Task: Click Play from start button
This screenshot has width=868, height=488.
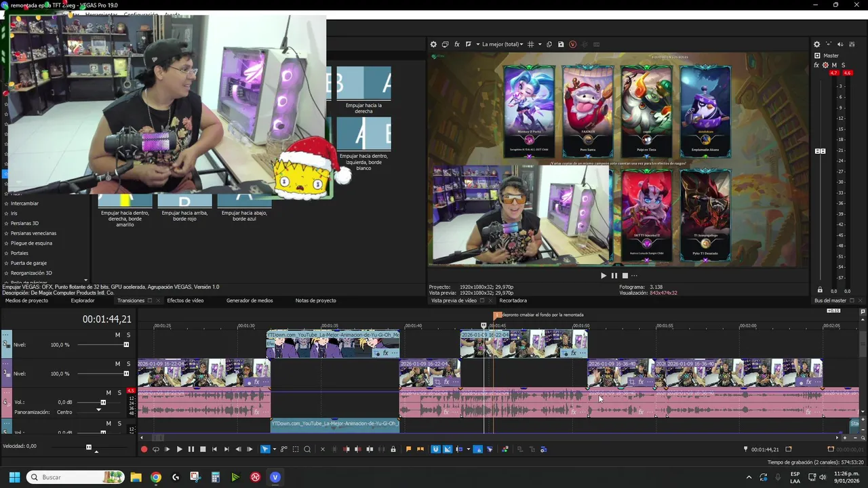Action: pos(167,449)
